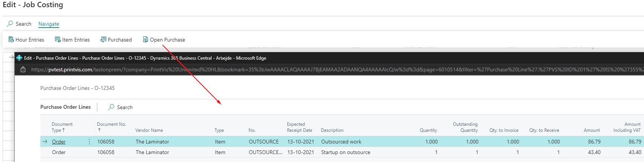Screen dimensions: 644x162
Task: Click the Hour Entries icon
Action: click(11, 39)
